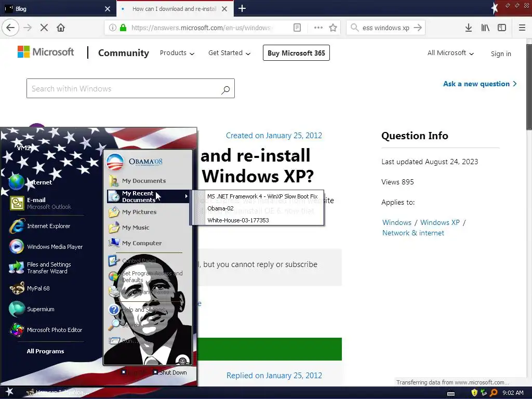Click Buy Microsoft 365 button
This screenshot has width=532, height=399.
click(296, 53)
